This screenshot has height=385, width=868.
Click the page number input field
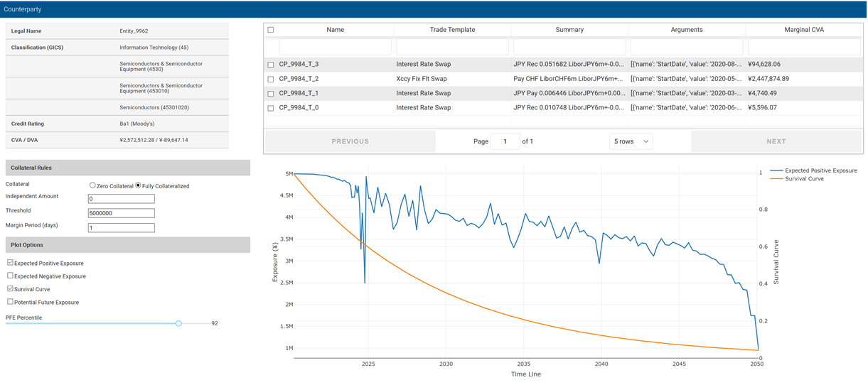pos(505,141)
